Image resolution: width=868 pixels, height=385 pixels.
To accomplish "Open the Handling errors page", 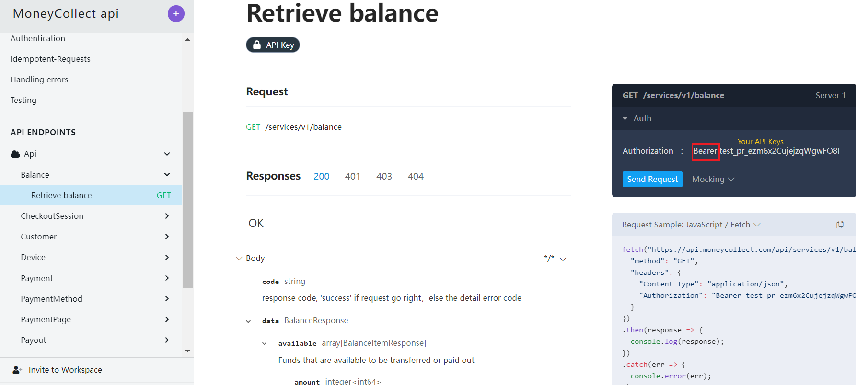I will click(x=39, y=79).
